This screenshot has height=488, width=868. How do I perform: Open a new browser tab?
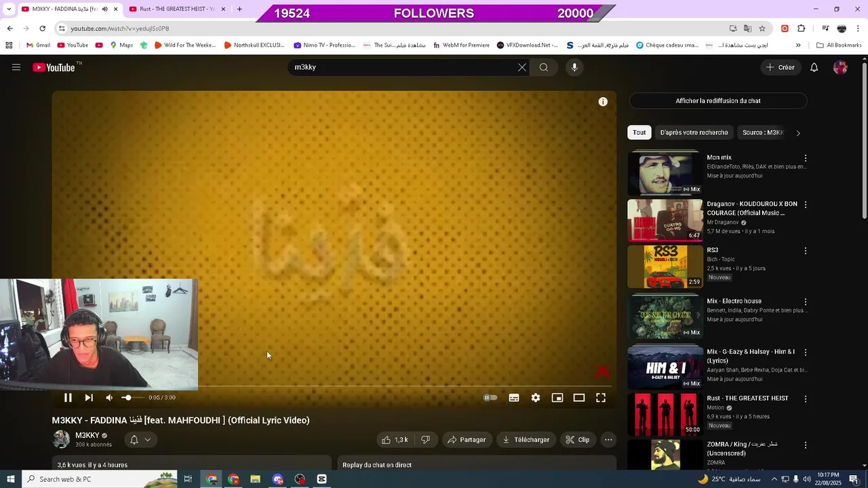point(239,9)
